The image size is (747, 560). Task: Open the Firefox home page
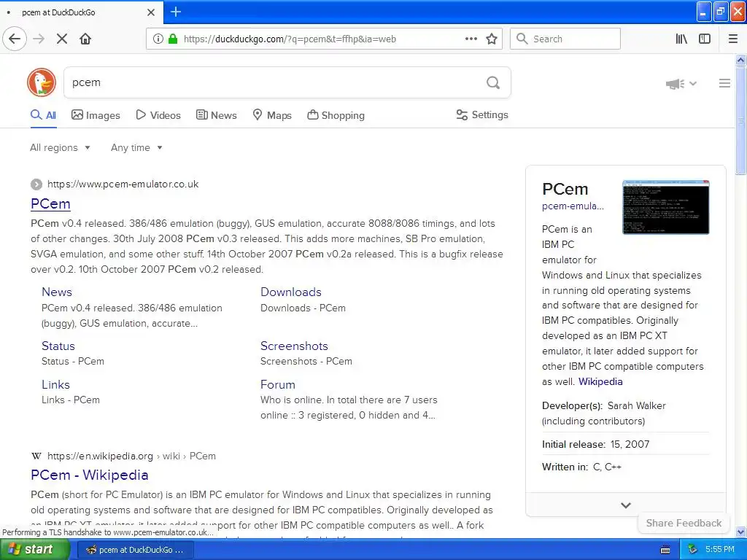click(x=85, y=39)
